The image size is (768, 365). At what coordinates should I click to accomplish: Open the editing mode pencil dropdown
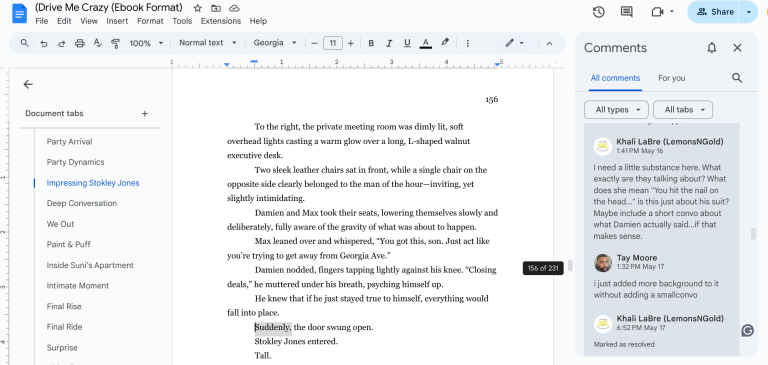pos(514,43)
